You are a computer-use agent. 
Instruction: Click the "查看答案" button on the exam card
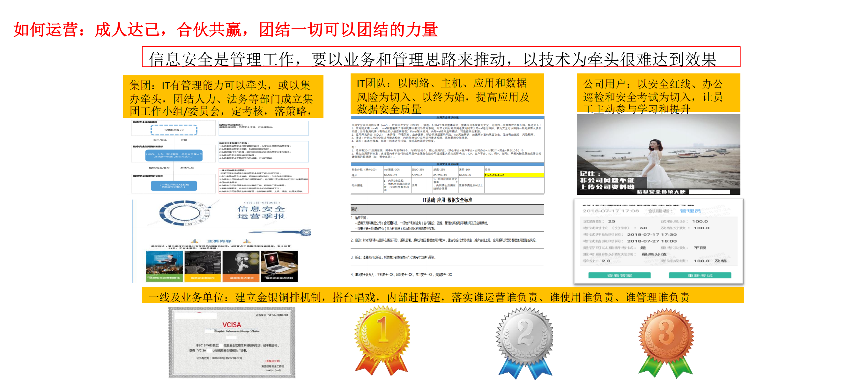tap(620, 275)
